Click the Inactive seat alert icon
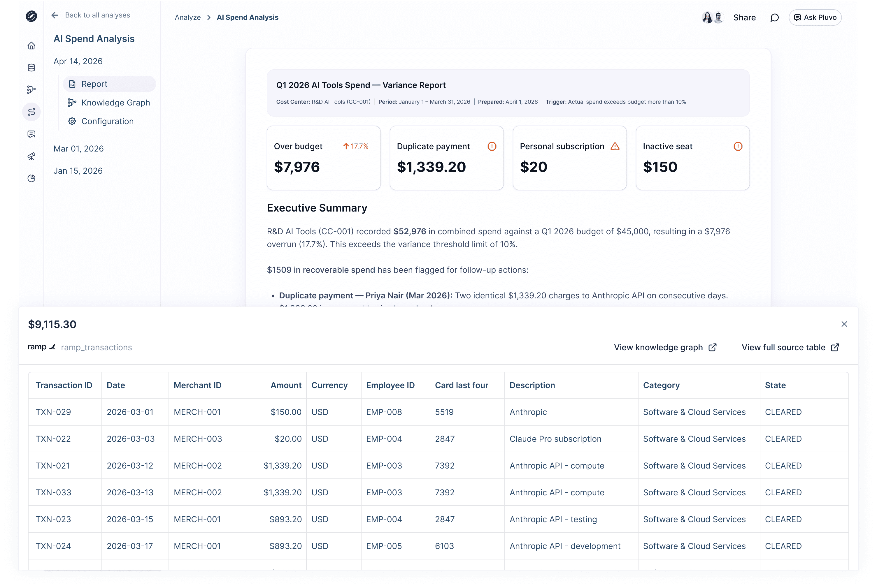 pos(738,146)
